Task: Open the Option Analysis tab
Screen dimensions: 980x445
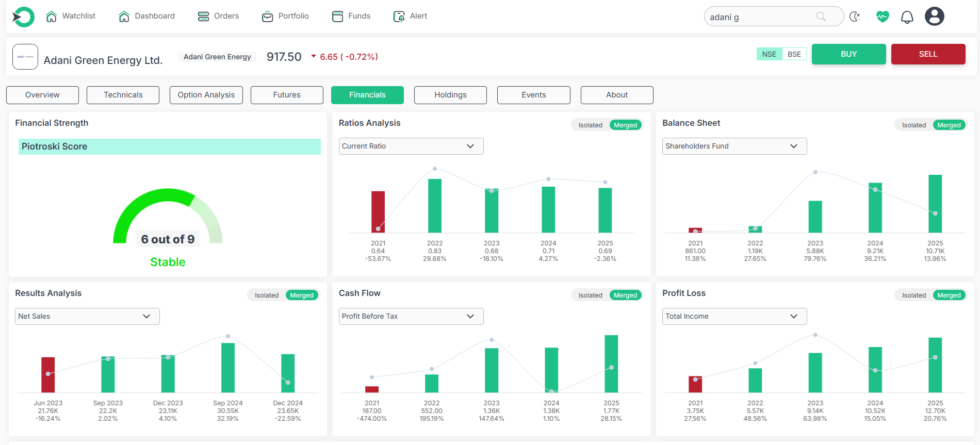Action: [x=206, y=95]
